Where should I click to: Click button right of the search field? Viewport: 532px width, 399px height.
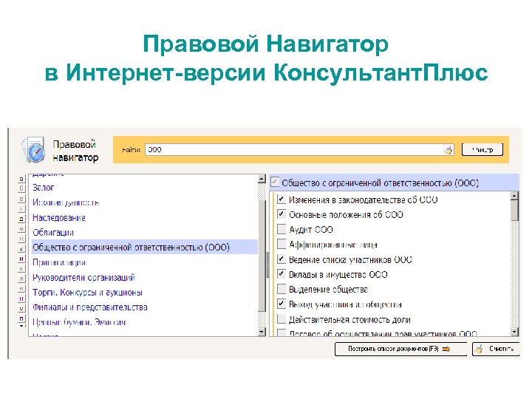click(482, 149)
